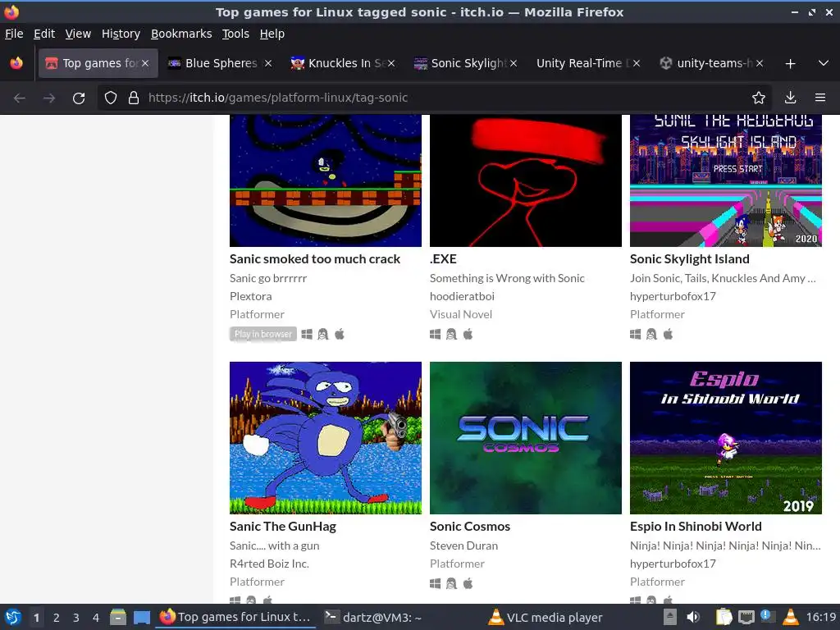840x630 pixels.
Task: Visit hyperturbofox17 under Sonic Skylight Island
Action: tap(673, 296)
